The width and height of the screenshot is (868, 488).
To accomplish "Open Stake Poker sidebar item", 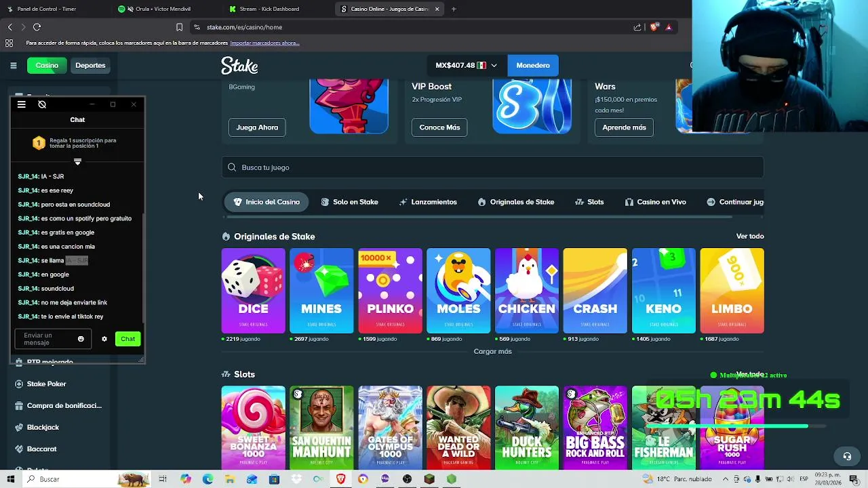I will coord(46,384).
